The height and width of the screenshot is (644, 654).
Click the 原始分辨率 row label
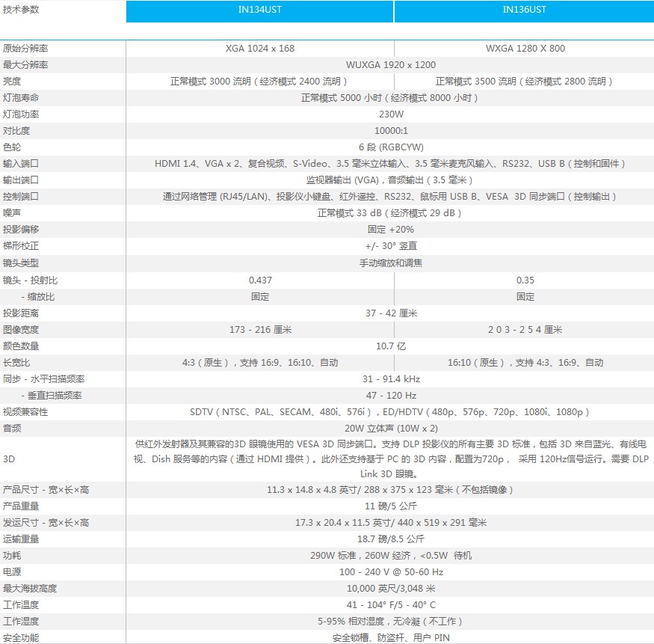25,49
